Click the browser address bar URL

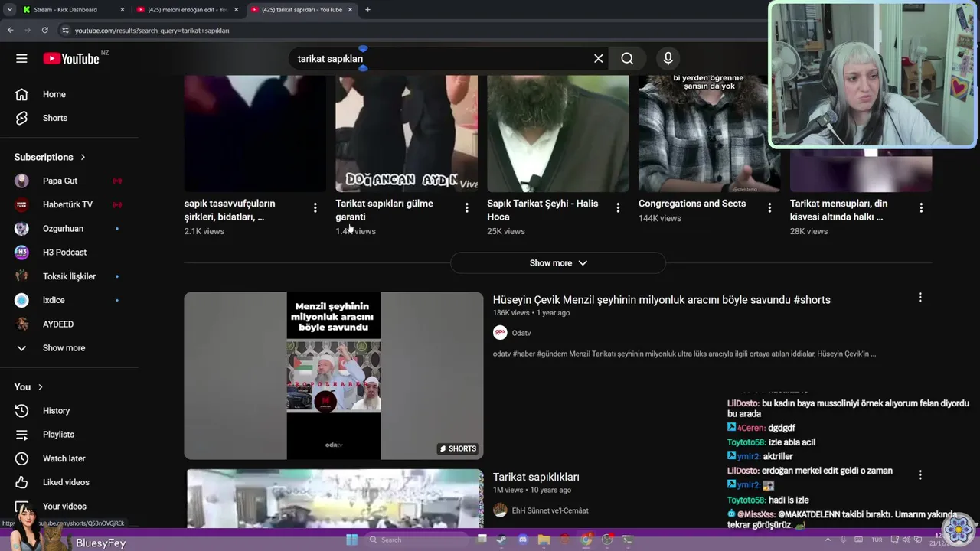[152, 31]
